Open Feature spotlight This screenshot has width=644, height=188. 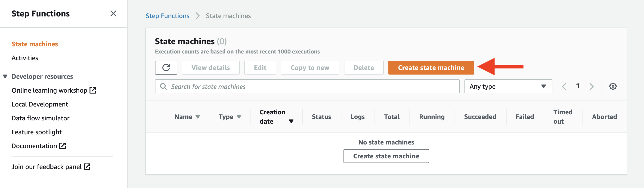pos(37,132)
